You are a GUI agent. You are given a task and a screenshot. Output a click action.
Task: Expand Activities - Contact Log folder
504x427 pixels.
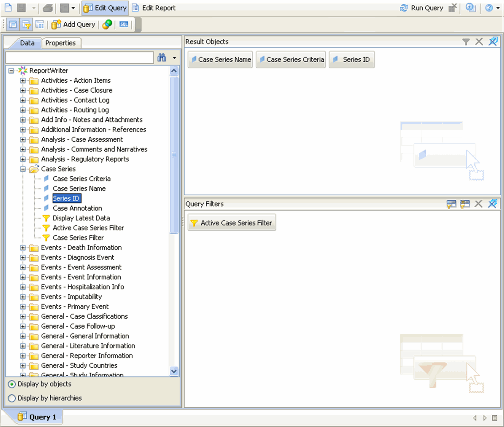(23, 100)
